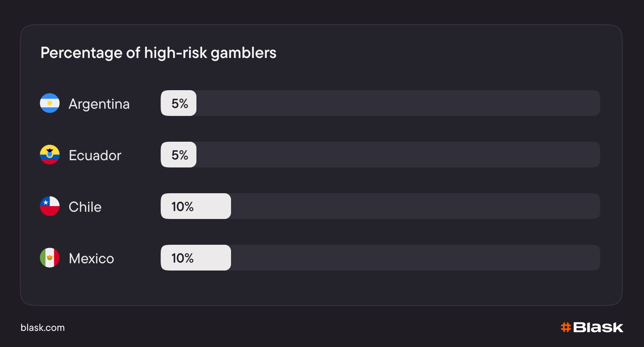Click Ecuador's 5% filled bar
The height and width of the screenshot is (347, 644).
pos(179,155)
